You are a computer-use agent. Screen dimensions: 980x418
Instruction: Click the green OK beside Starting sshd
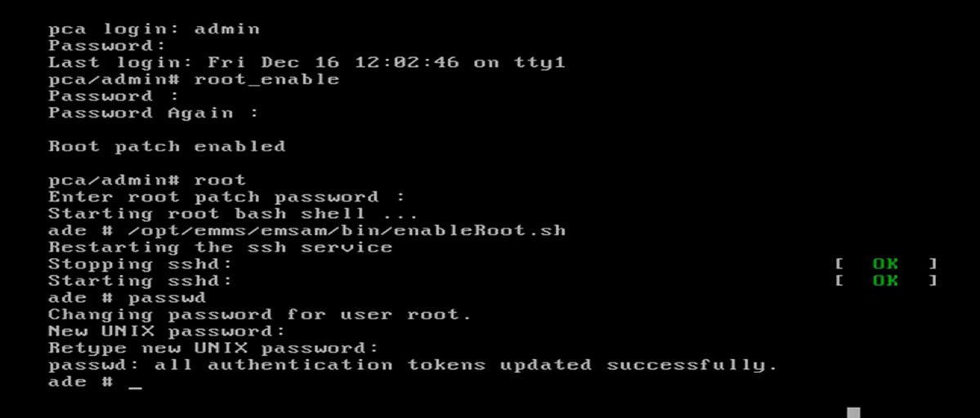[x=885, y=281]
